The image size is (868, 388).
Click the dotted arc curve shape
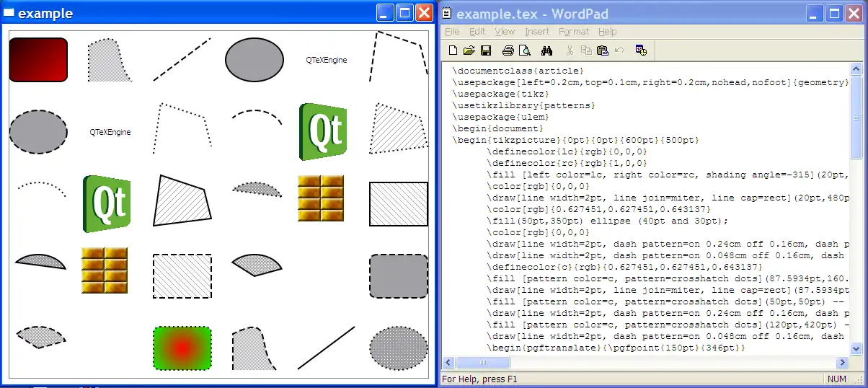[x=41, y=190]
